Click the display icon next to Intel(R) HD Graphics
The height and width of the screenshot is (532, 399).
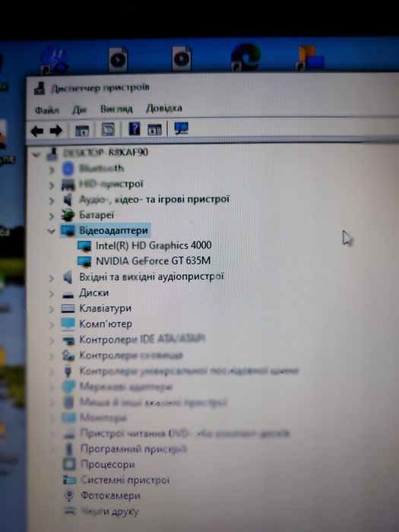[84, 246]
